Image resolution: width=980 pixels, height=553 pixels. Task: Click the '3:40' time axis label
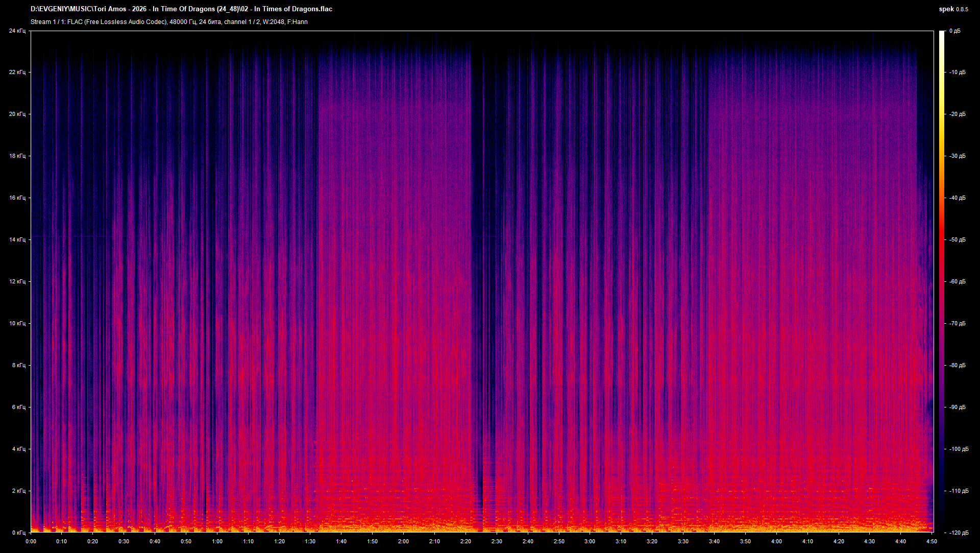point(715,542)
